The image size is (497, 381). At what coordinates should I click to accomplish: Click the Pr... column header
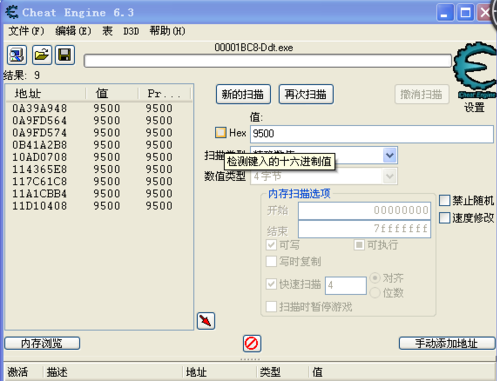tap(164, 93)
